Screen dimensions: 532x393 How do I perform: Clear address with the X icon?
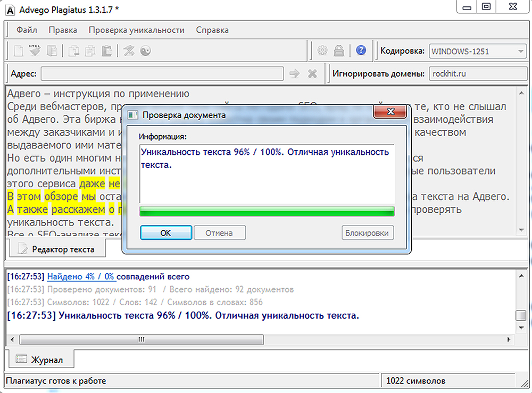312,74
